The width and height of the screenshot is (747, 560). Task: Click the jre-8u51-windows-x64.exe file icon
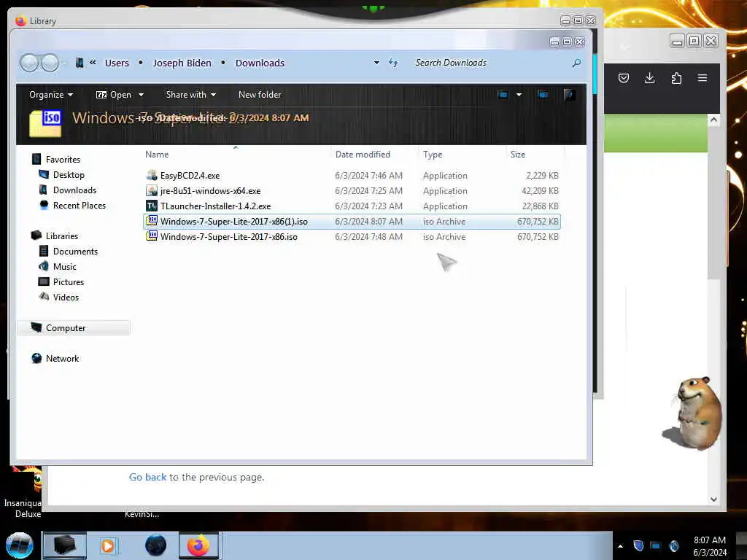tap(152, 190)
